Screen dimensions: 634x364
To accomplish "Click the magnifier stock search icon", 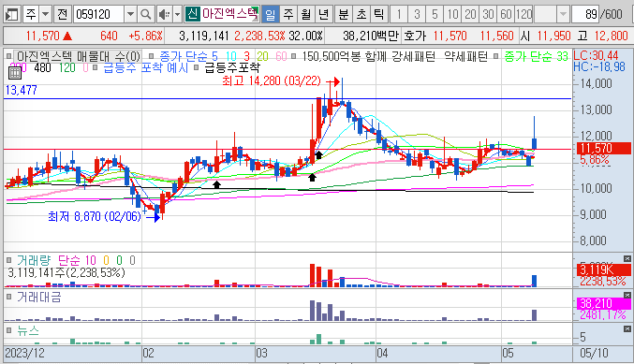I will [145, 15].
